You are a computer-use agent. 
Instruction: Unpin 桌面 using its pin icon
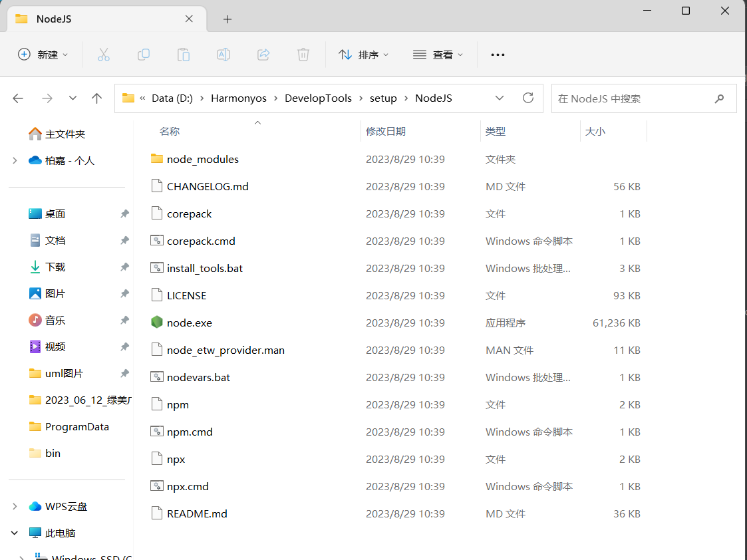(124, 213)
